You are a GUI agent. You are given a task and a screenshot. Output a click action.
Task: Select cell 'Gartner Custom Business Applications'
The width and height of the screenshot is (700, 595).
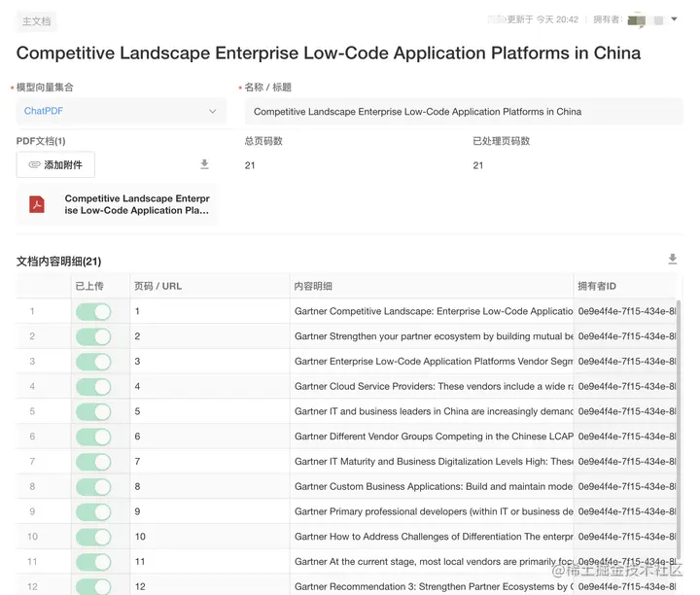pos(432,486)
